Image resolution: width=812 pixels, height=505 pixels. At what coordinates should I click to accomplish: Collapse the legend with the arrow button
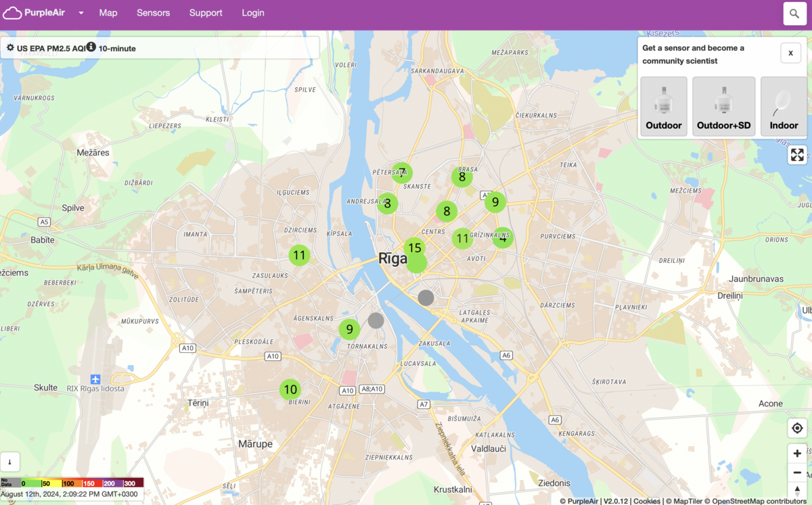coord(10,462)
